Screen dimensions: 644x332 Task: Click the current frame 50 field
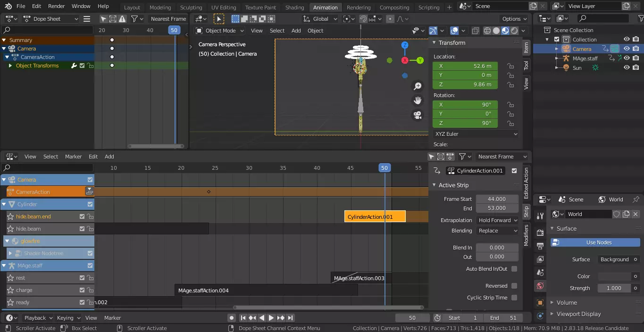click(412, 318)
